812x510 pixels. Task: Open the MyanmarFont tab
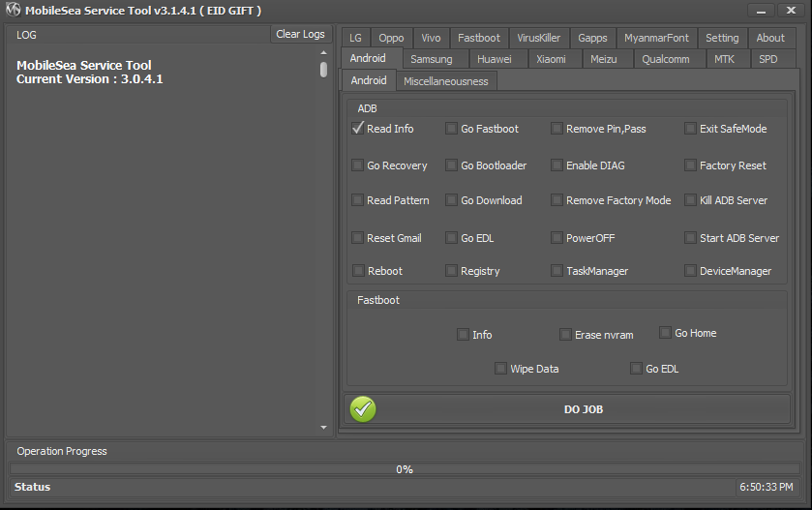click(656, 38)
